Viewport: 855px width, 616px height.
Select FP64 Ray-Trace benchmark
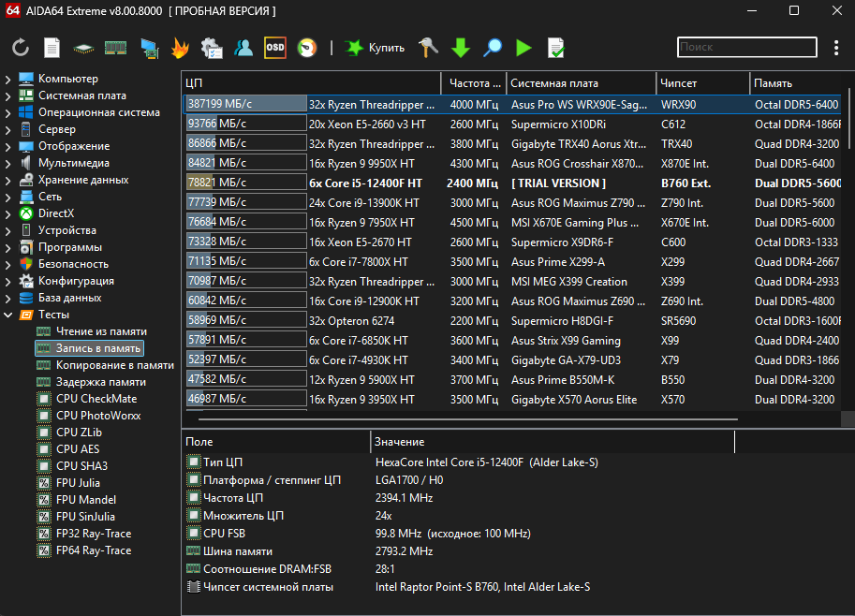click(93, 550)
